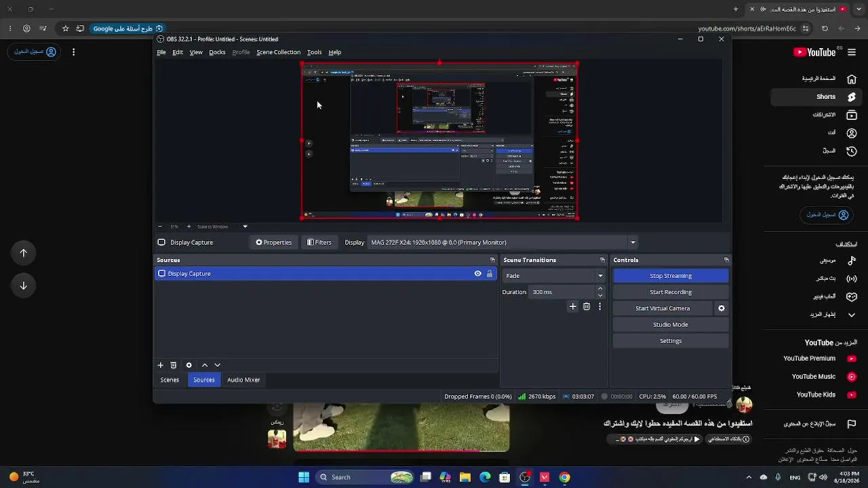Open transition properties three-dot menu
Image resolution: width=868 pixels, height=488 pixels.
pos(599,307)
